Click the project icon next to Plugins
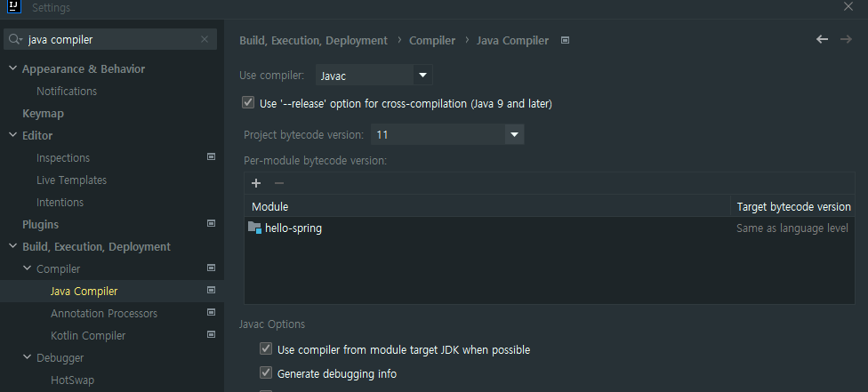Screen dimensions: 868x392 pyautogui.click(x=211, y=224)
